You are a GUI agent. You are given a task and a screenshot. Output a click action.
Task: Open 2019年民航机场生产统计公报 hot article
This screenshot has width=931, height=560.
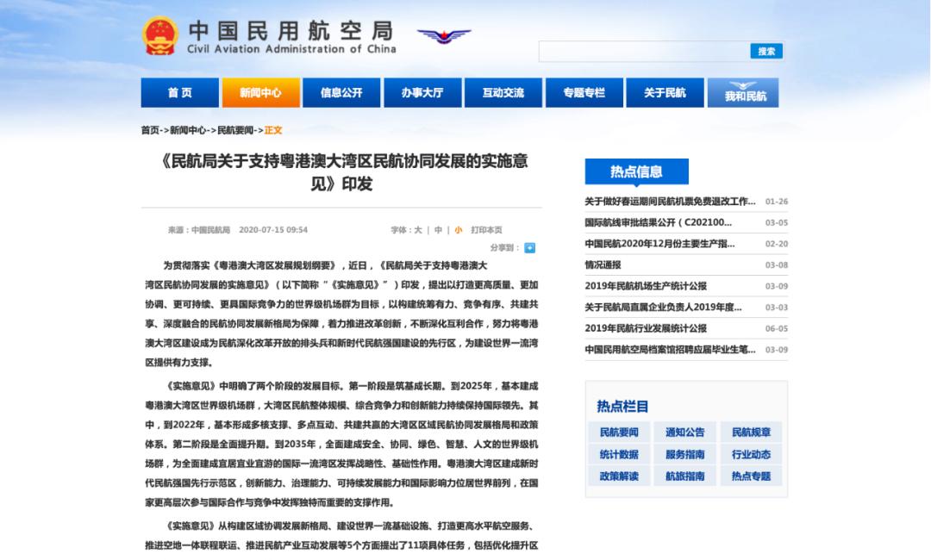[646, 286]
